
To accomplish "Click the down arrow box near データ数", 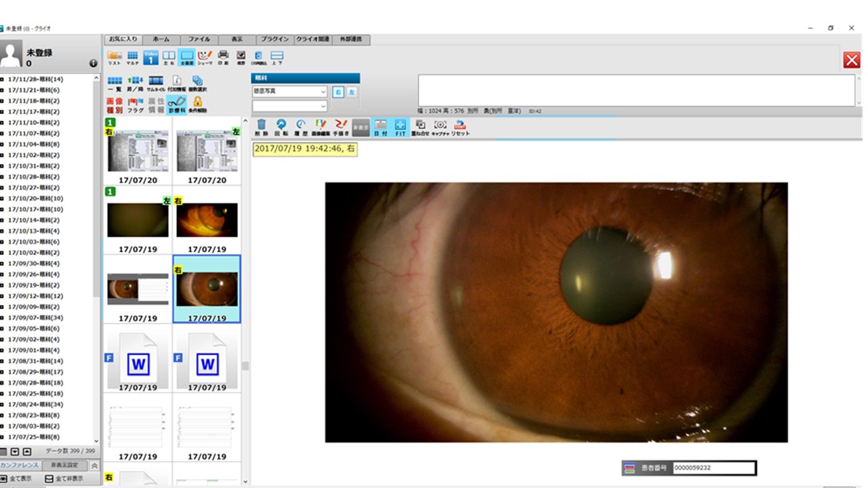I will 15,451.
